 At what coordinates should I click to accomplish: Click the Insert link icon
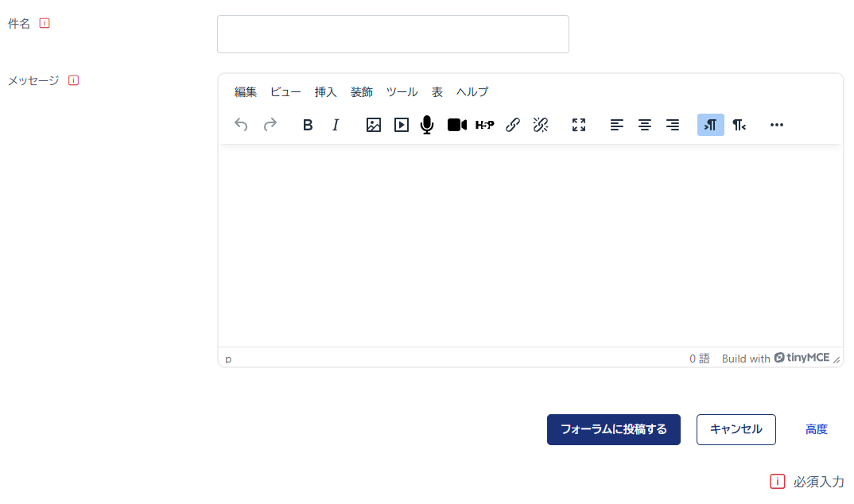click(513, 125)
